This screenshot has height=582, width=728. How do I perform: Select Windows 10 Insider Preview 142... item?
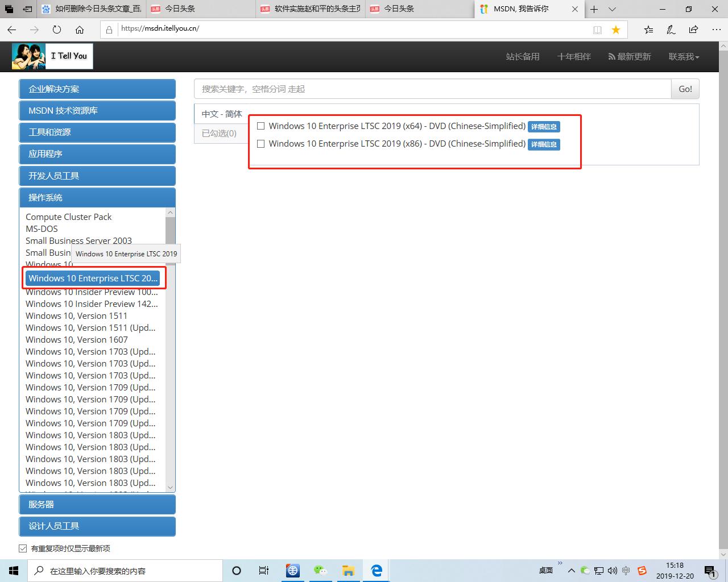pos(92,304)
